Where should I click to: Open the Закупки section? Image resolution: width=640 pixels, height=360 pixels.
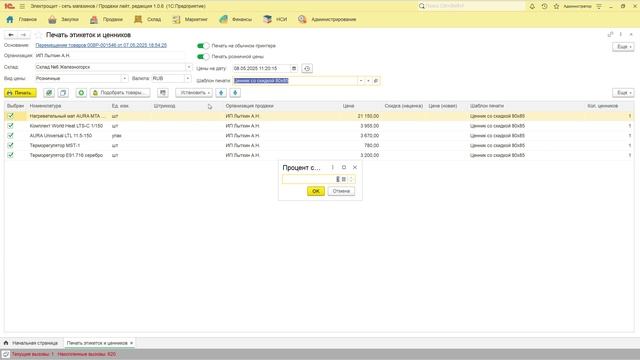[x=63, y=19]
